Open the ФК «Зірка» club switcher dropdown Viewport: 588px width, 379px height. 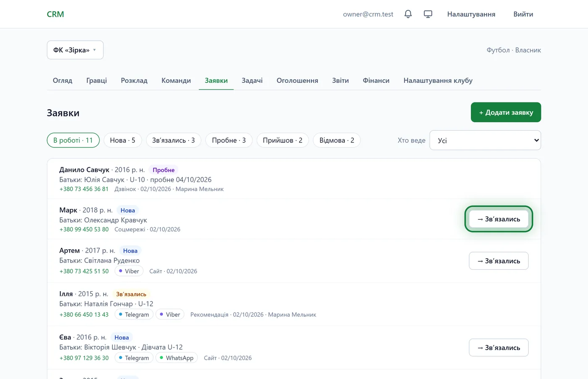click(75, 50)
